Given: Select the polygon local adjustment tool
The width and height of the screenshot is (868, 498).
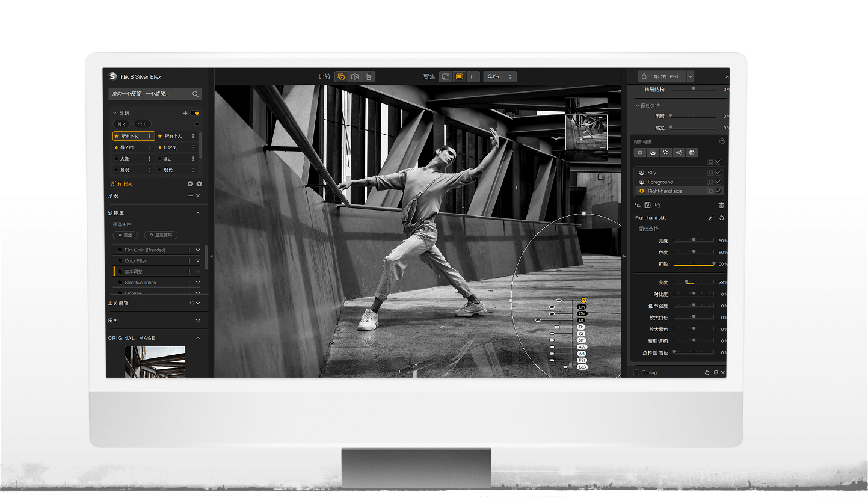Looking at the screenshot, I should [x=666, y=153].
